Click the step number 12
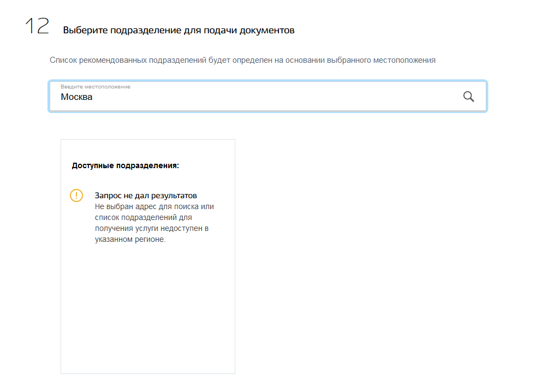This screenshot has width=536, height=392. coord(37,27)
